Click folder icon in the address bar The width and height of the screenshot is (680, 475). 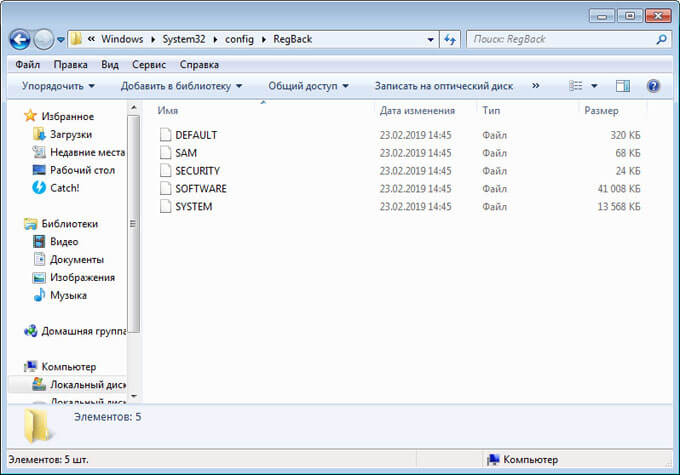pos(76,39)
